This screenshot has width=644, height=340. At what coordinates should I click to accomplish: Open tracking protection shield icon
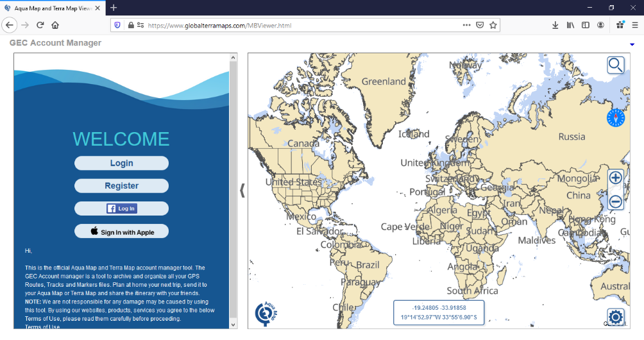117,25
